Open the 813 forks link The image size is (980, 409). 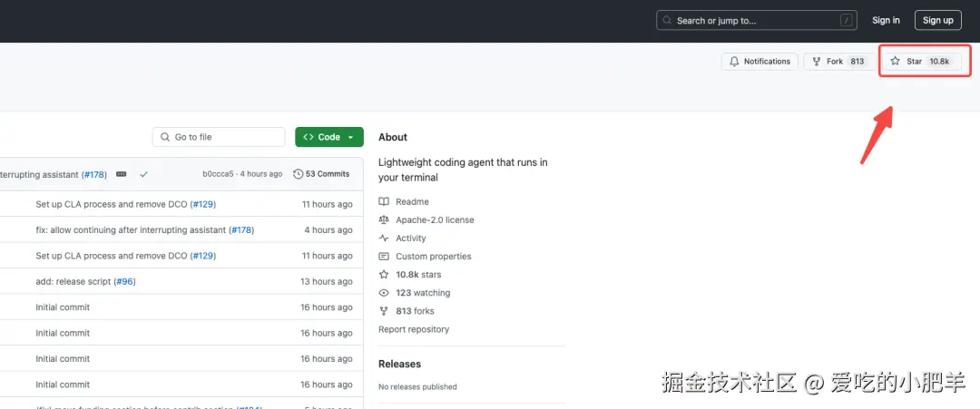point(415,310)
